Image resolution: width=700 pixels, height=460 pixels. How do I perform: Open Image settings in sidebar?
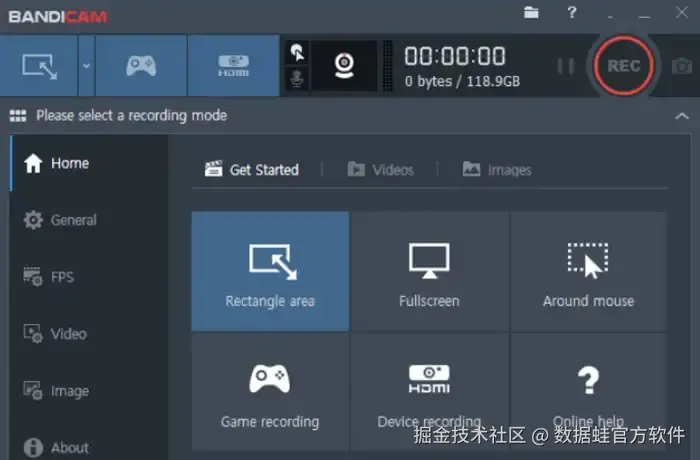pos(89,391)
